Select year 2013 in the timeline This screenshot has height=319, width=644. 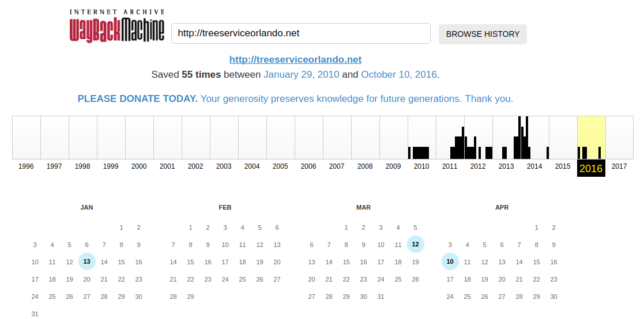tap(506, 166)
